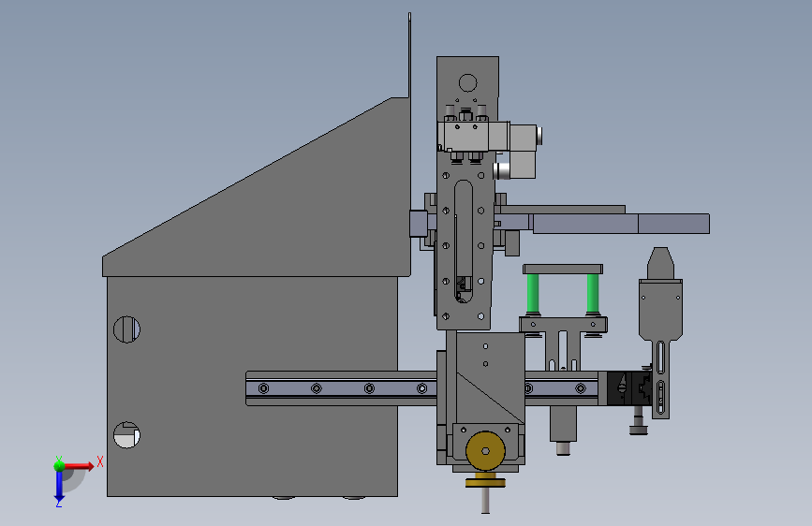The width and height of the screenshot is (812, 526).
Task: Select the plate resting atop the green pillars
Action: point(563,269)
